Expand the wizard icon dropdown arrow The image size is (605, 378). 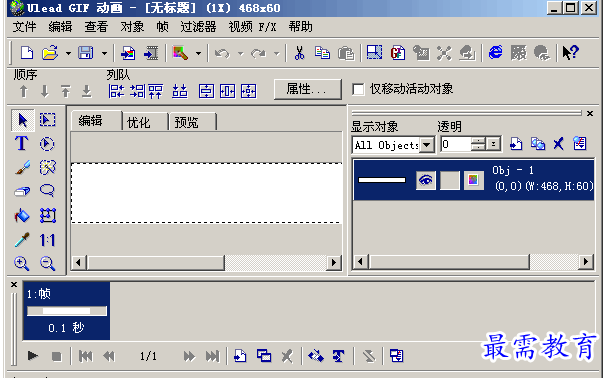tap(198, 53)
